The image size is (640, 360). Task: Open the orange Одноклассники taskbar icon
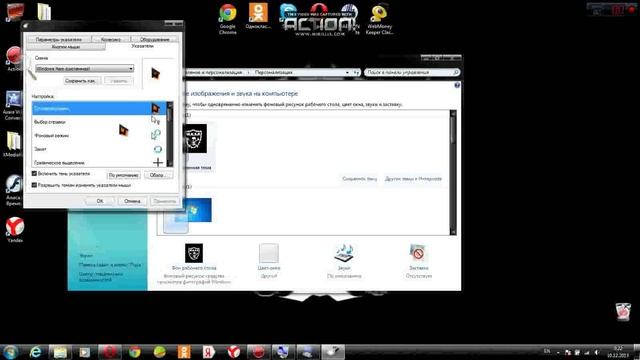[184, 352]
